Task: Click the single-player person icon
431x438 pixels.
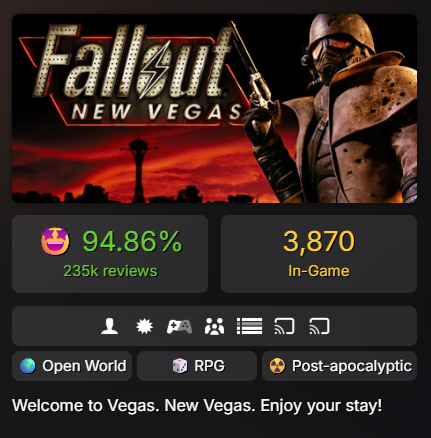Action: [110, 326]
